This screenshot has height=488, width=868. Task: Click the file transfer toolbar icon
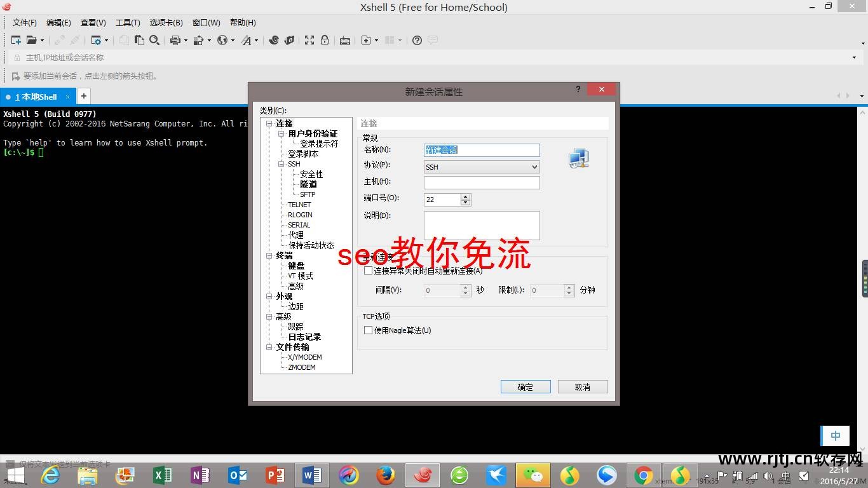(198, 40)
